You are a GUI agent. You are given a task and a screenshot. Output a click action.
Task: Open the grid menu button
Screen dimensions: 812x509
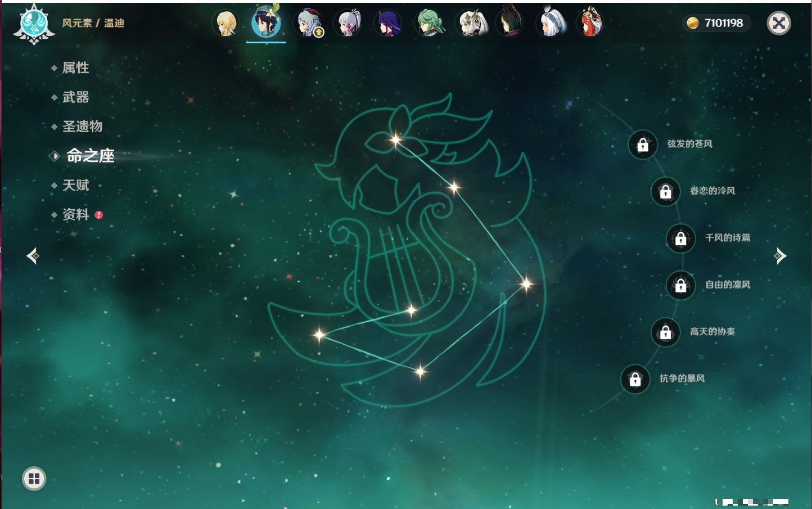[x=34, y=479]
